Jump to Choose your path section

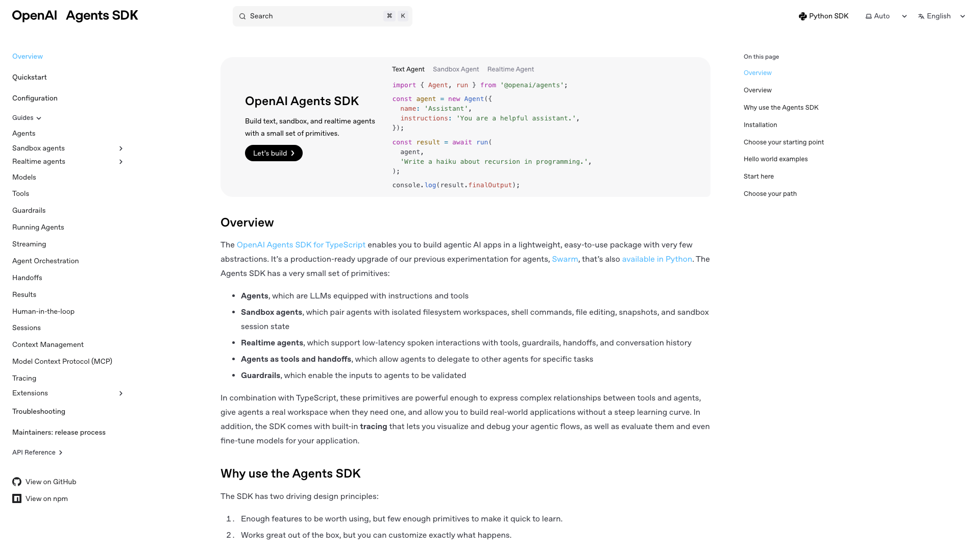770,194
